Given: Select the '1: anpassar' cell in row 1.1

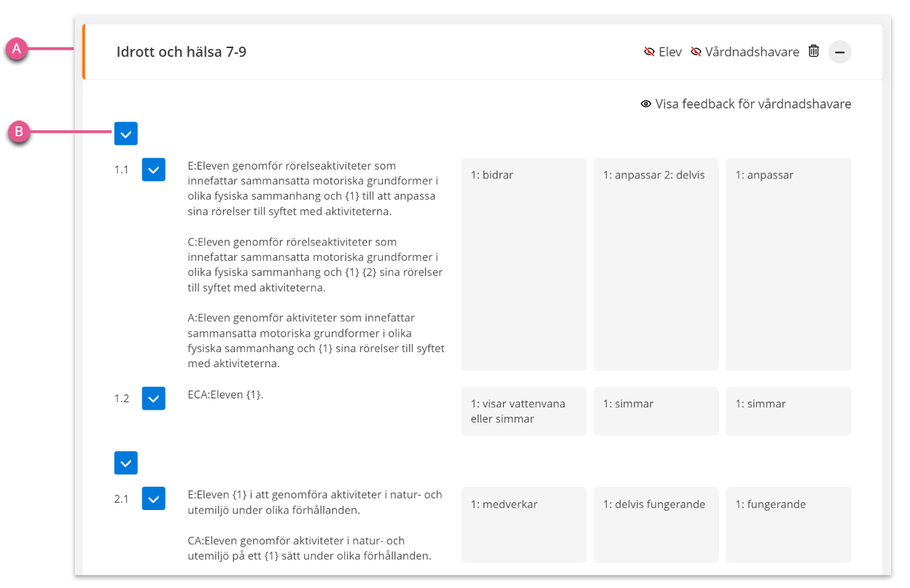Looking at the screenshot, I should pyautogui.click(x=788, y=264).
